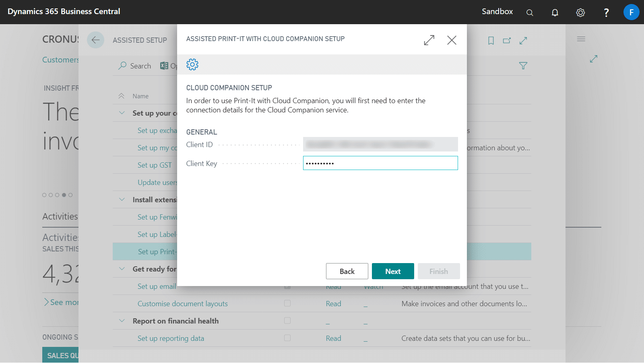644x363 pixels.
Task: Toggle checkbox for Report on financial health
Action: point(287,321)
